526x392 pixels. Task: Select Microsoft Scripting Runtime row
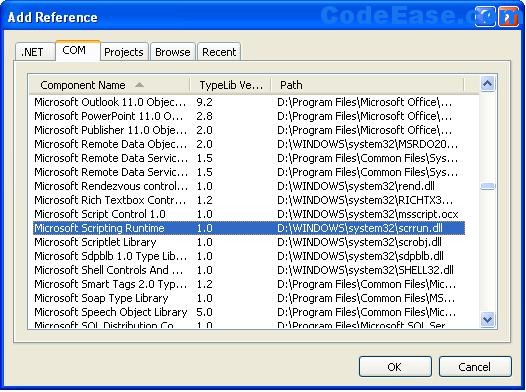(x=249, y=228)
